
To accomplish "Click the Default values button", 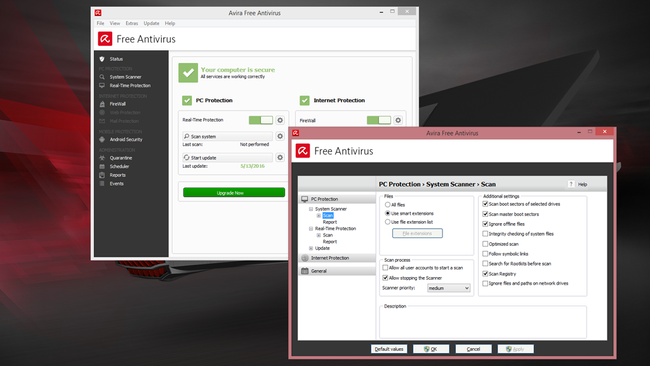I will pos(389,349).
